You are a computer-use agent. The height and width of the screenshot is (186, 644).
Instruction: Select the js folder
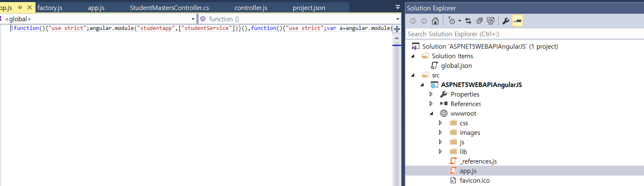click(462, 142)
